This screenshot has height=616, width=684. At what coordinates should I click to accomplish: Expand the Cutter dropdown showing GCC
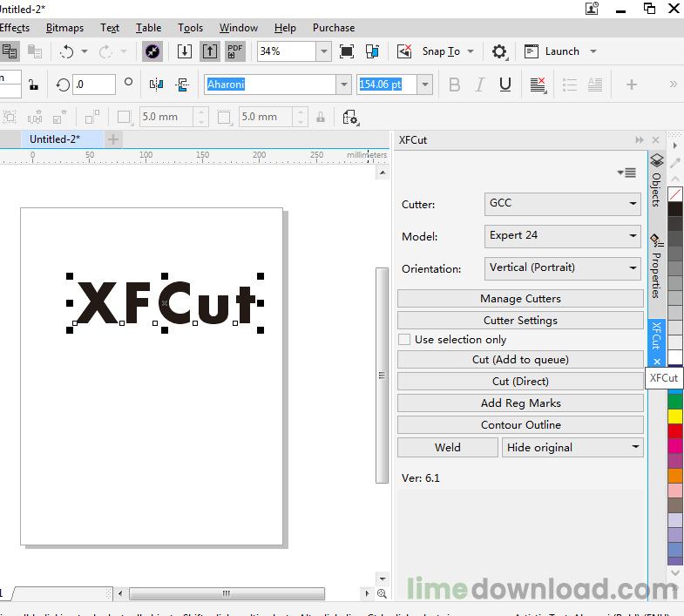click(563, 204)
